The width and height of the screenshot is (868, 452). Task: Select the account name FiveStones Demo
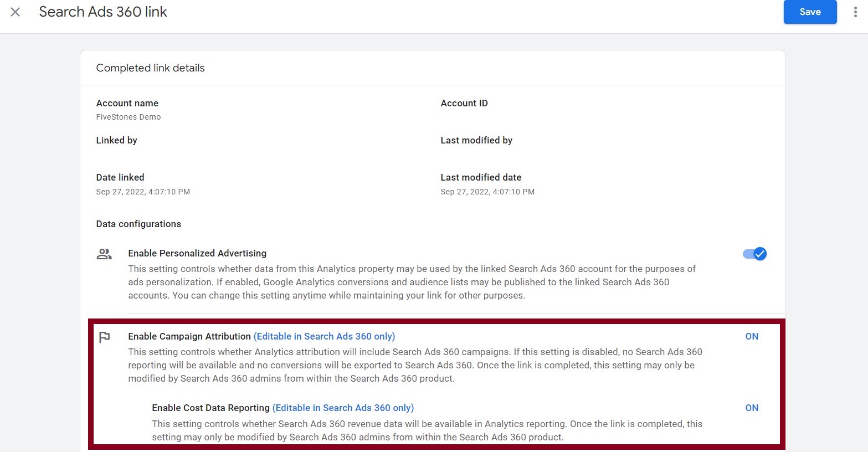[129, 117]
